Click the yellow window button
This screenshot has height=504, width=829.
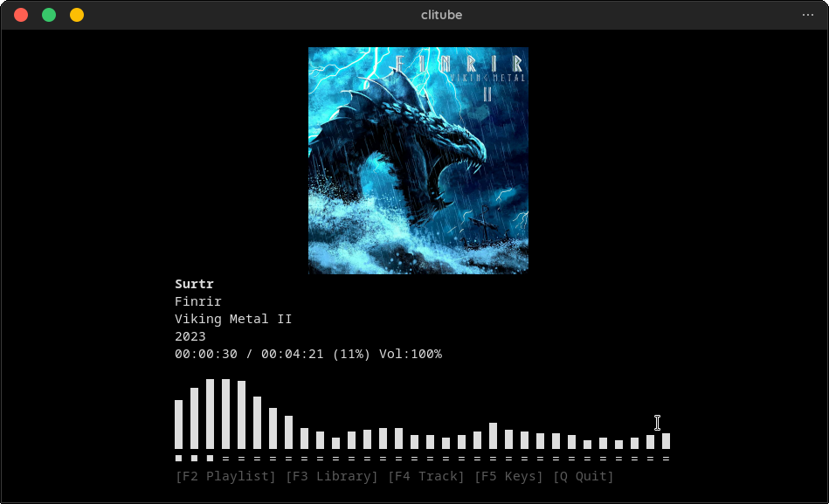(77, 15)
